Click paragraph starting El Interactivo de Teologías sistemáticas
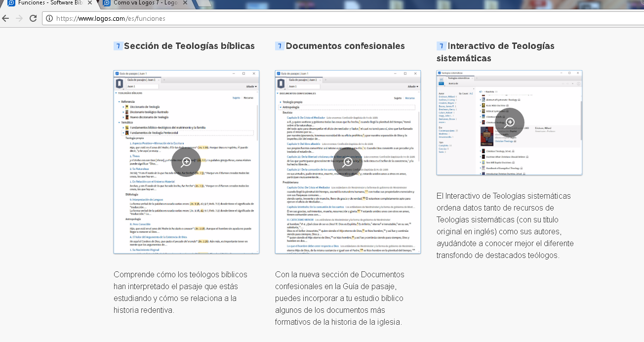Image resolution: width=644 pixels, height=342 pixels. click(x=505, y=226)
